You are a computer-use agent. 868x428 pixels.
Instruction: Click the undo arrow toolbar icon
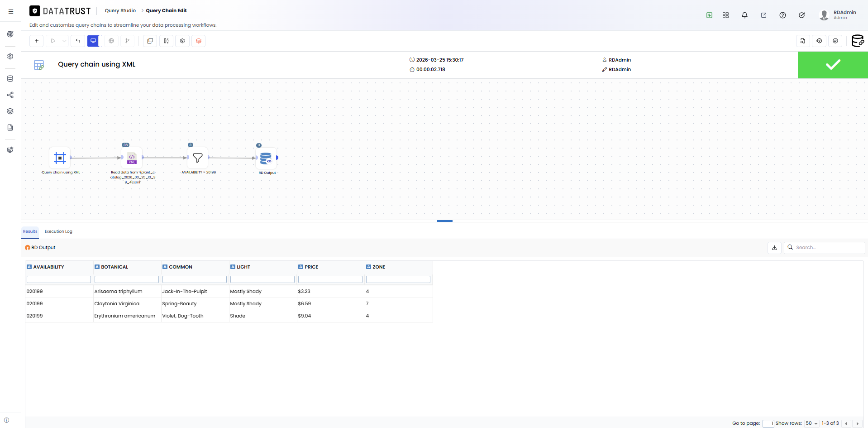pyautogui.click(x=78, y=41)
